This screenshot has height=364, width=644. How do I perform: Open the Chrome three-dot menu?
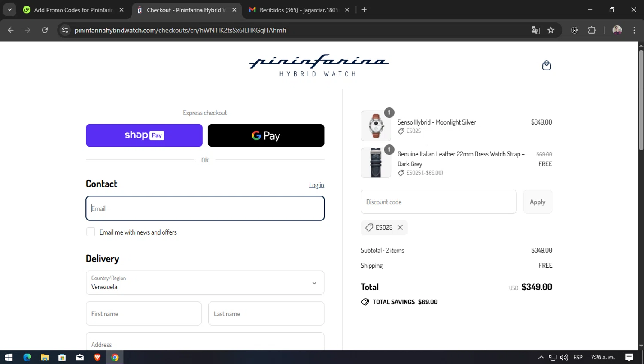(x=634, y=30)
